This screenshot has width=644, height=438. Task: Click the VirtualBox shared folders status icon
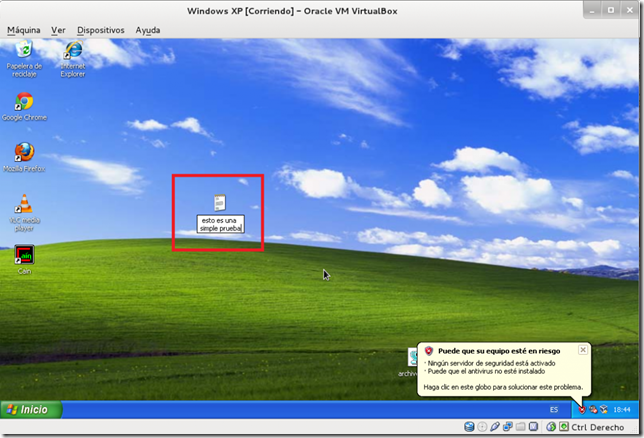pyautogui.click(x=520, y=427)
